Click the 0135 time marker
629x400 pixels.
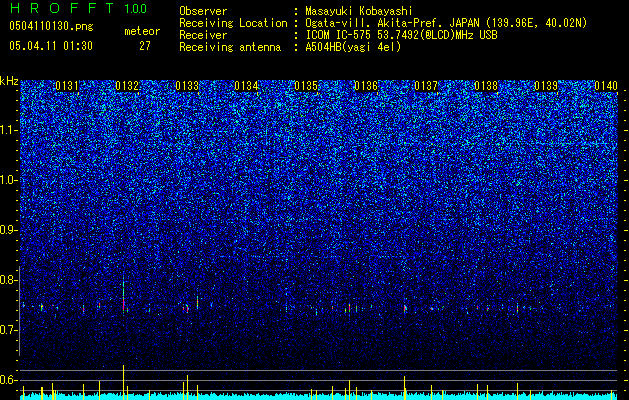(x=306, y=86)
